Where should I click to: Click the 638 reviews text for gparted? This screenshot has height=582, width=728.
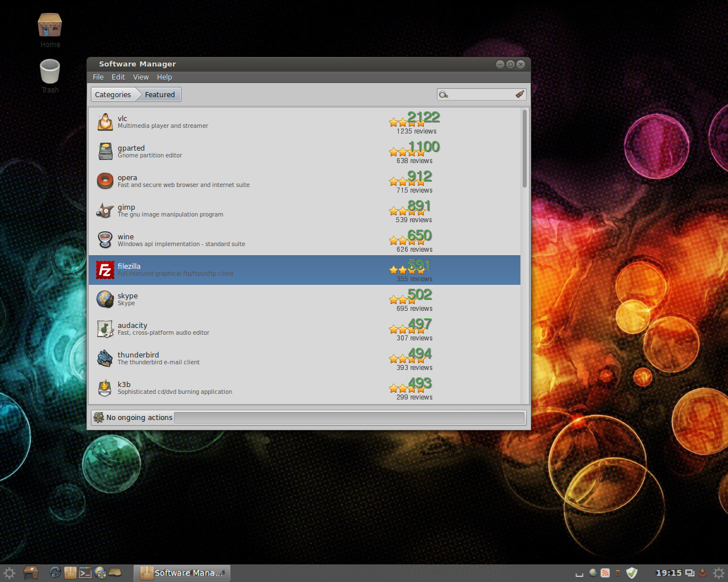point(415,161)
